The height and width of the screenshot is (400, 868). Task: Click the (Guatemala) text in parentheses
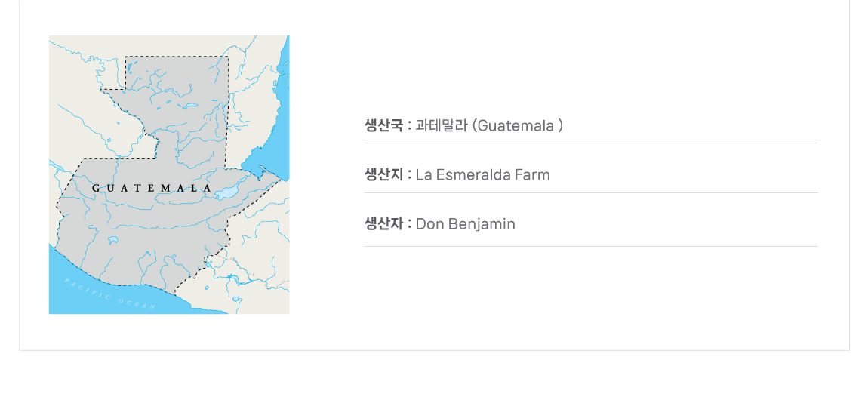pos(518,125)
